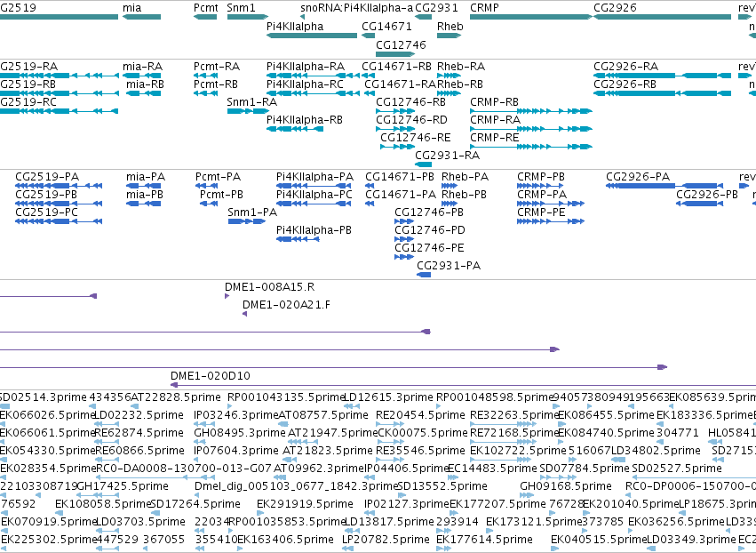The width and height of the screenshot is (756, 553).
Task: Select the Rheb-RA transcript label
Action: tap(461, 66)
